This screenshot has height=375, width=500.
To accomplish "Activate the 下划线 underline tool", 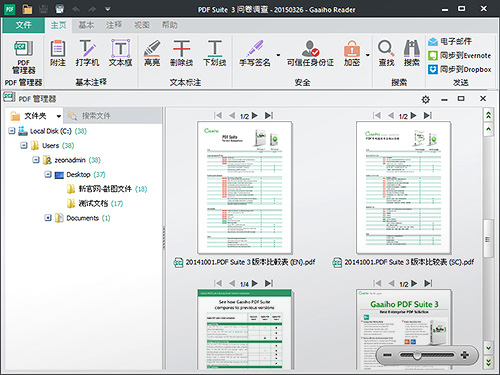I will (x=215, y=53).
